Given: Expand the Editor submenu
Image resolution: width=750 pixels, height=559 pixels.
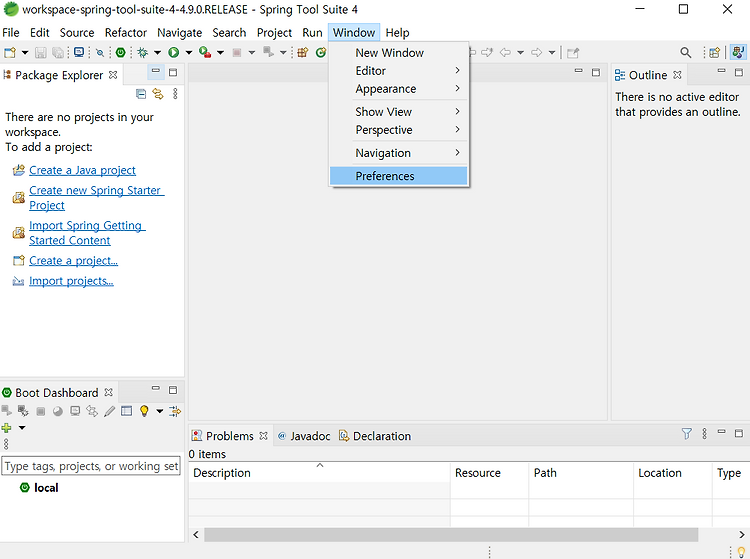Looking at the screenshot, I should (398, 71).
